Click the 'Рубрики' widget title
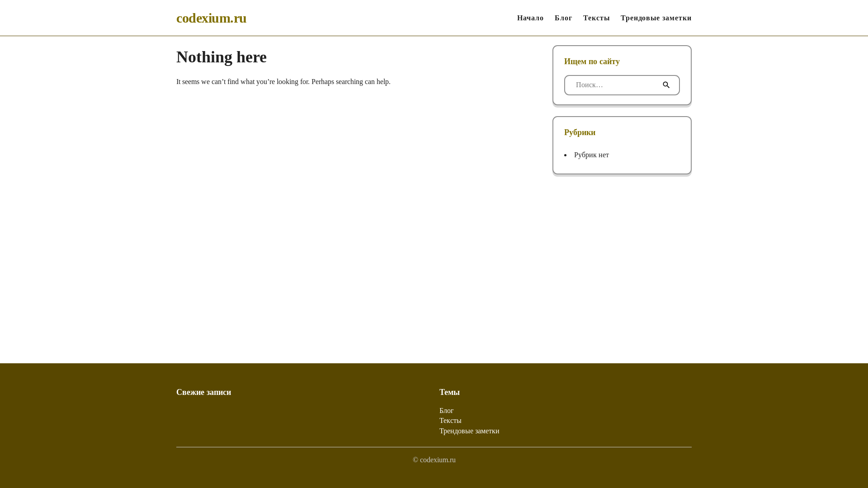Image resolution: width=868 pixels, height=488 pixels. (580, 132)
